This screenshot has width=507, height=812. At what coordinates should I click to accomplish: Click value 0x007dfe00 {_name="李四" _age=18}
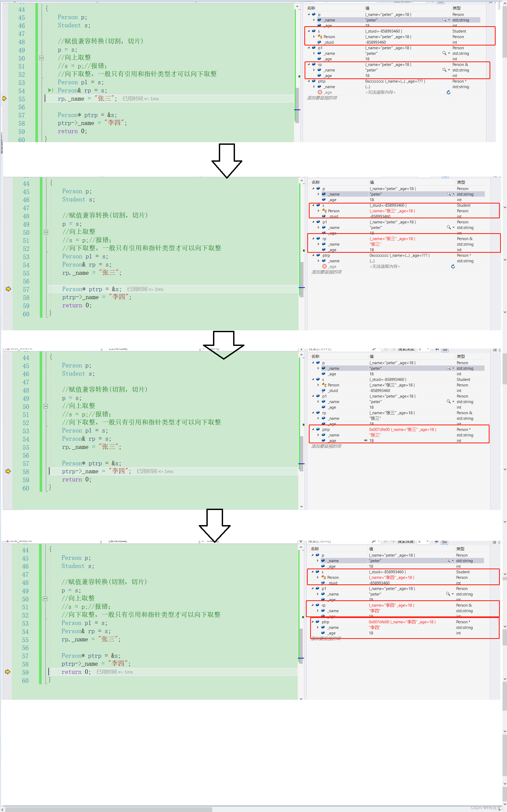click(402, 621)
